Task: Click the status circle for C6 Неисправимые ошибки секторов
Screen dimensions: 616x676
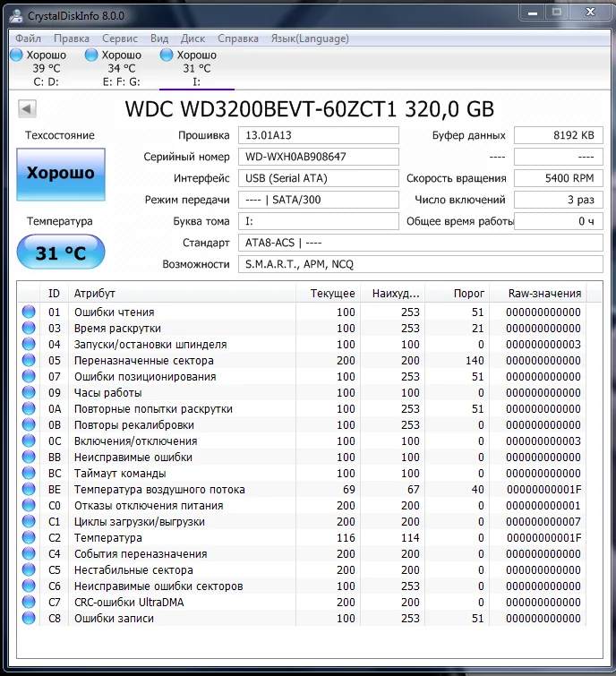Action: tap(29, 586)
